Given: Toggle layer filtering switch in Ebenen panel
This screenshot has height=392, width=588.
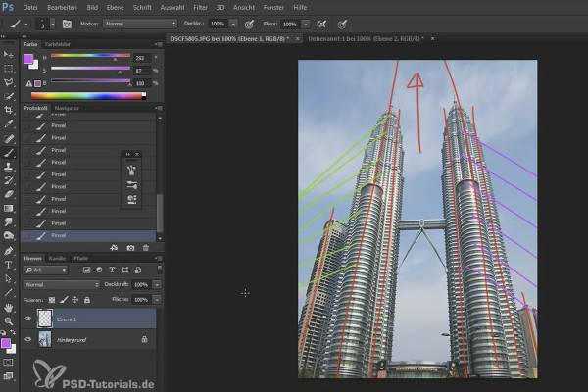Looking at the screenshot, I should point(160,269).
